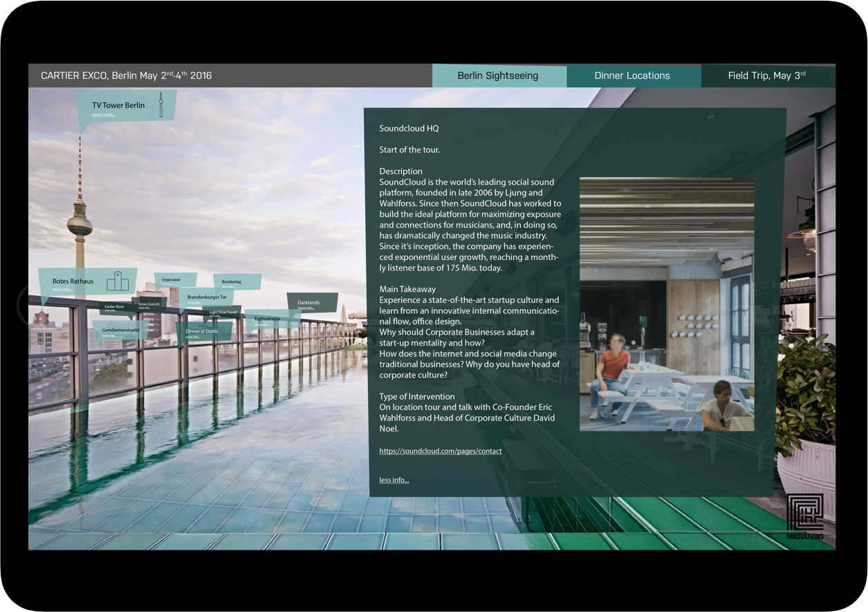The height and width of the screenshot is (612, 868).
Task: Show more info under Bundestag
Action: (x=228, y=287)
